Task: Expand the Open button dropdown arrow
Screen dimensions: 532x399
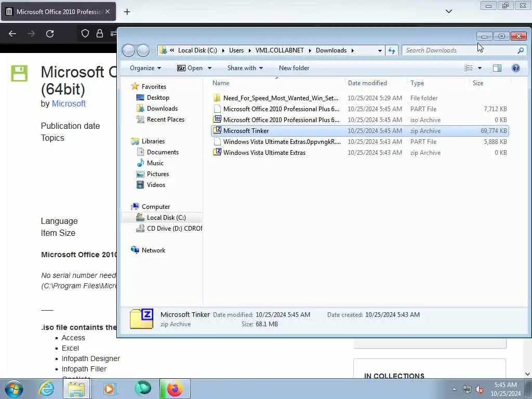Action: tap(209, 68)
